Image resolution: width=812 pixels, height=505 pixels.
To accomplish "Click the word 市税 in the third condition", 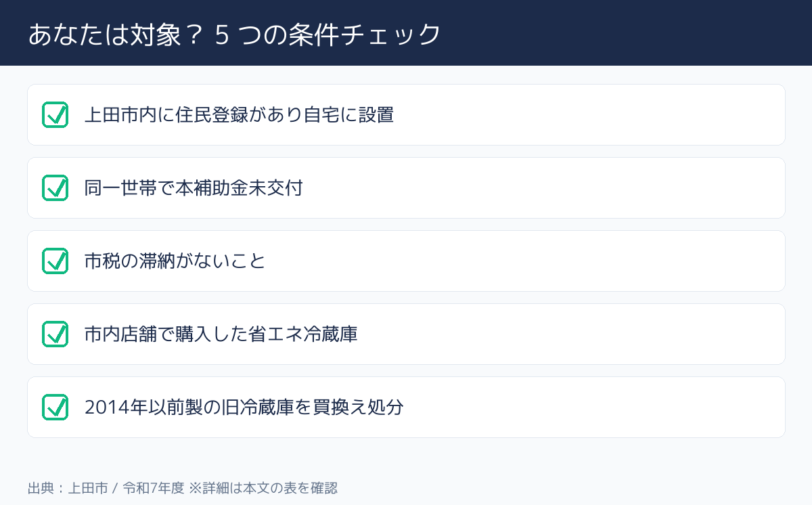I will [103, 261].
